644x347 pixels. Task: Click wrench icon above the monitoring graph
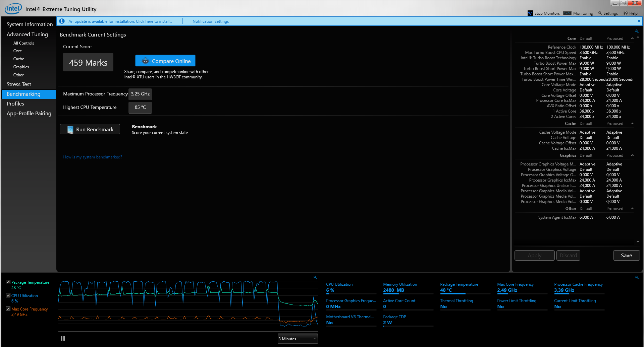click(x=315, y=277)
